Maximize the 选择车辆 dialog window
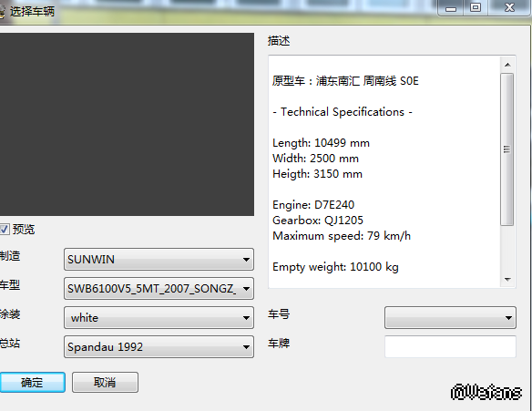This screenshot has height=411, width=532. 476,7
